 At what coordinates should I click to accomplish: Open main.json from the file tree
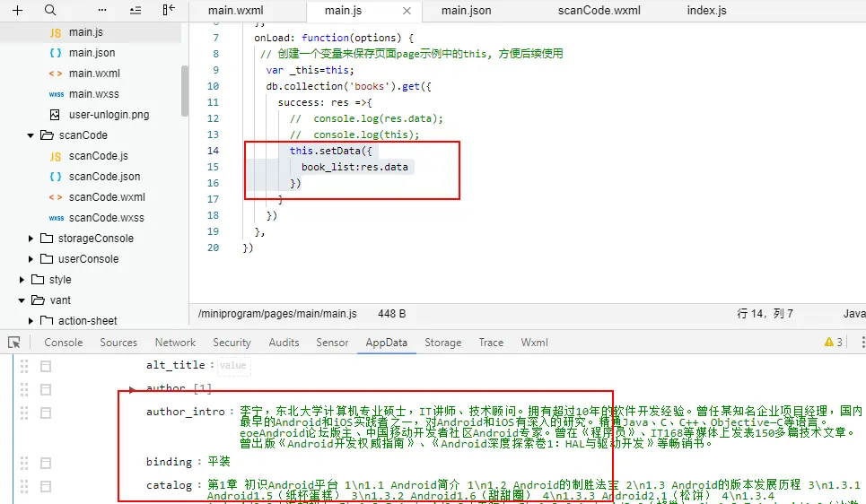[x=92, y=53]
